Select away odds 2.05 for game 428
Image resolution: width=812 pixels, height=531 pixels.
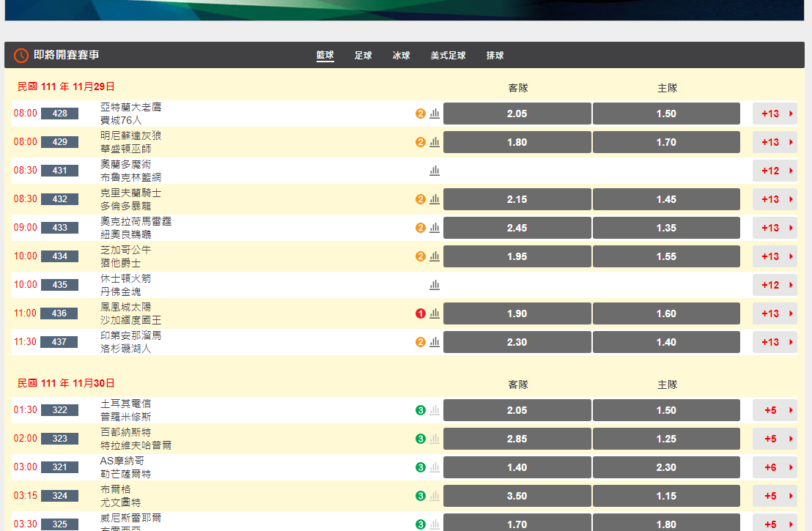517,114
